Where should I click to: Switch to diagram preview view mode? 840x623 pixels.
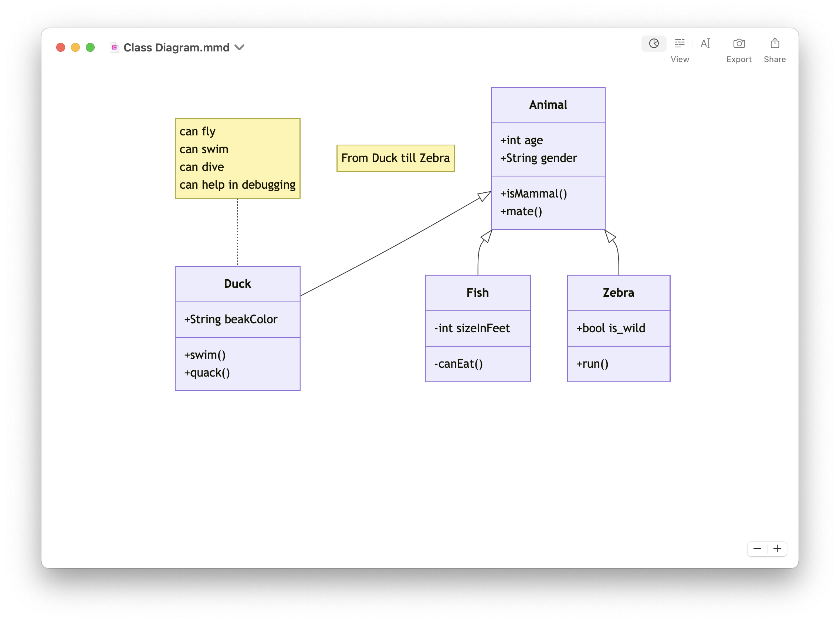coord(653,43)
